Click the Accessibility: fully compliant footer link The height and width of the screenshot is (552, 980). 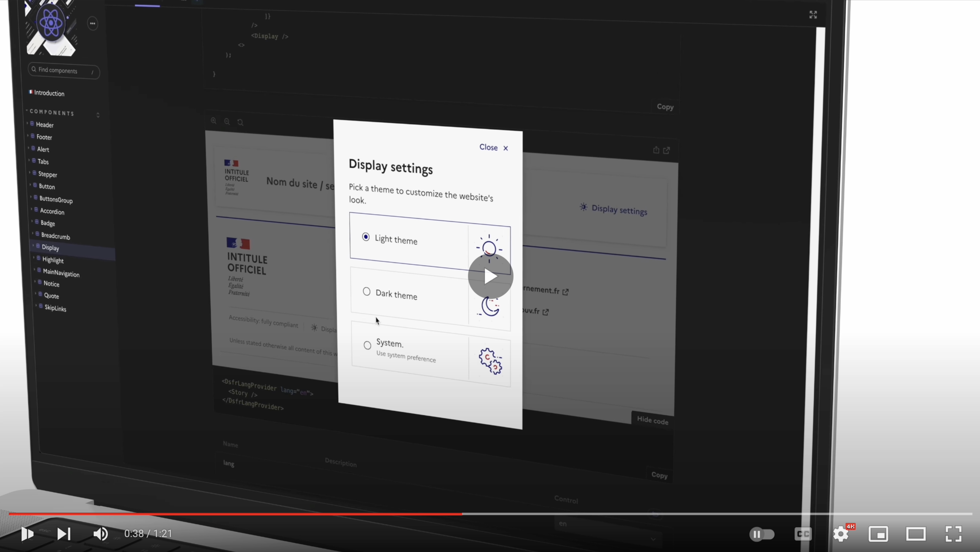point(263,322)
